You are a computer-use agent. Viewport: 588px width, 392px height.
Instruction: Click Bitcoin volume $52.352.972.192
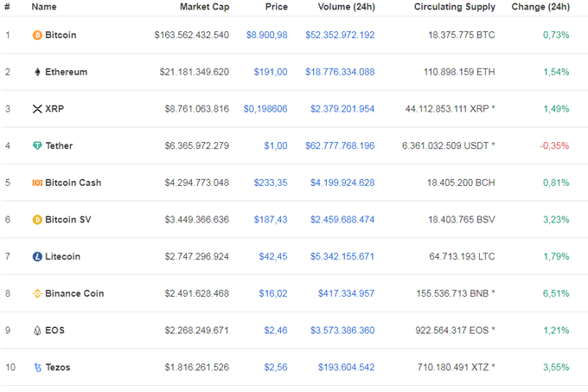click(x=340, y=35)
